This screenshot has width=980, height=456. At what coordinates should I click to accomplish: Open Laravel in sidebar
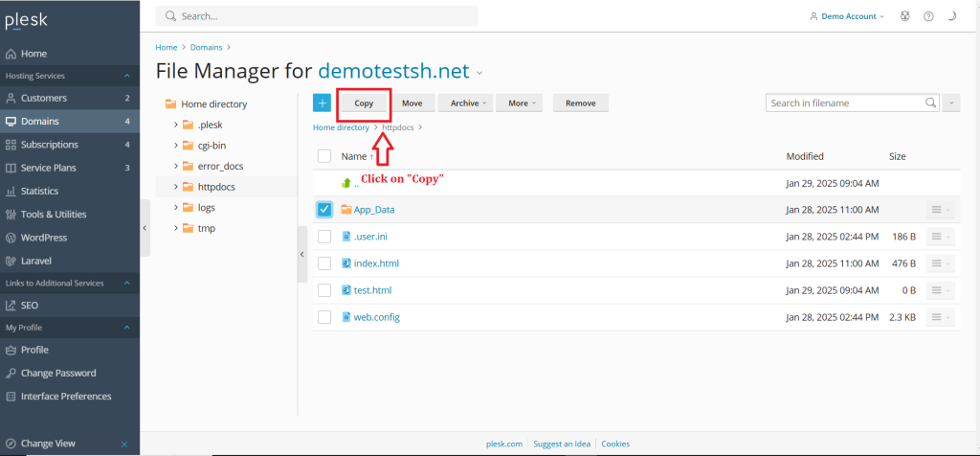70,261
